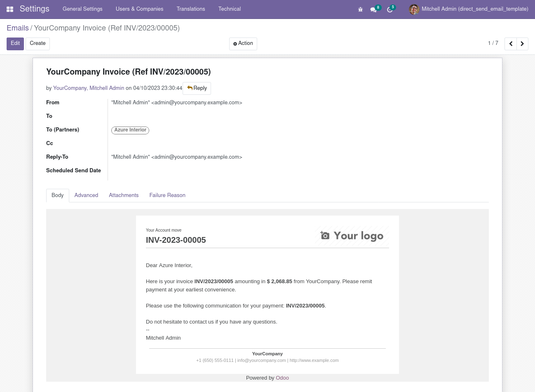This screenshot has height=392, width=535.
Task: Open activities clock icon with badge 5
Action: tap(391, 9)
